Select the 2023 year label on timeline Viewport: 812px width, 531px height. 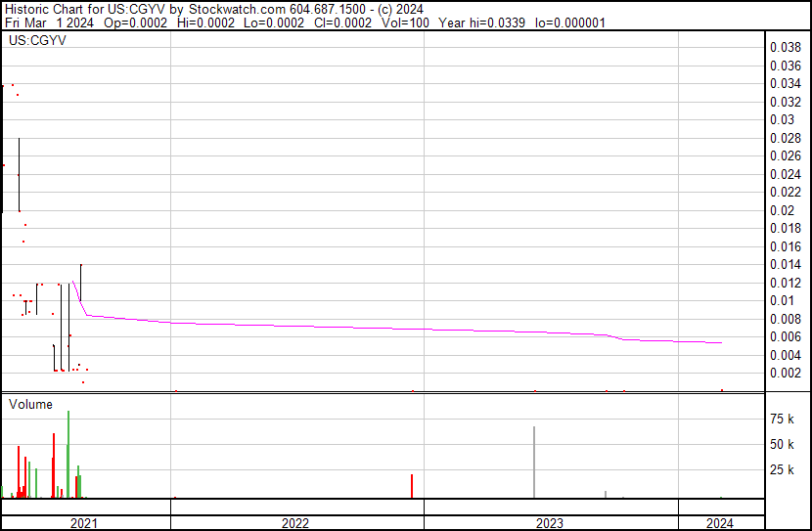(x=549, y=523)
